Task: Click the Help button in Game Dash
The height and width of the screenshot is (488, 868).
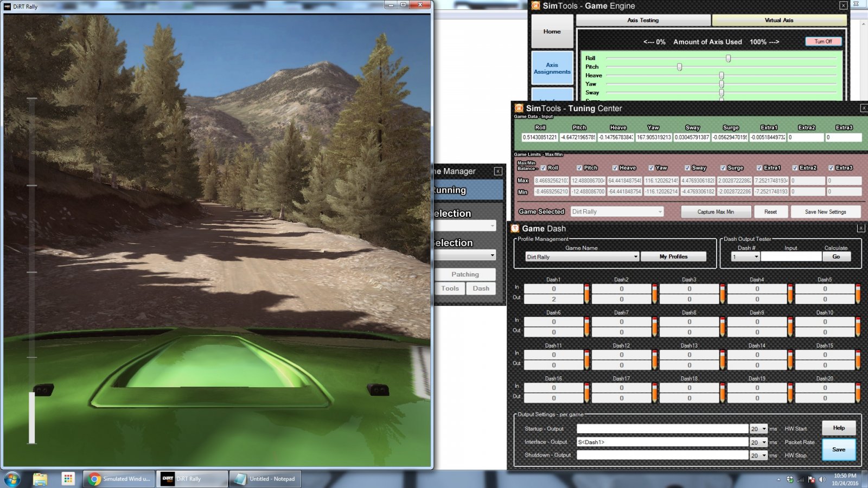Action: pyautogui.click(x=839, y=428)
